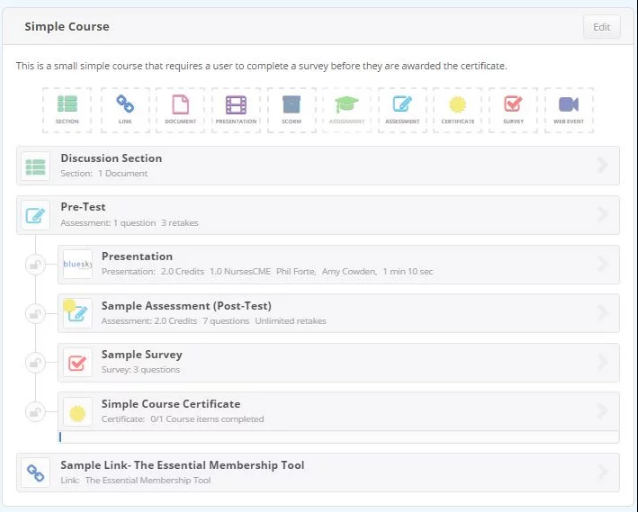Image resolution: width=638 pixels, height=512 pixels.
Task: Select the Section item type icon
Action: (x=67, y=109)
